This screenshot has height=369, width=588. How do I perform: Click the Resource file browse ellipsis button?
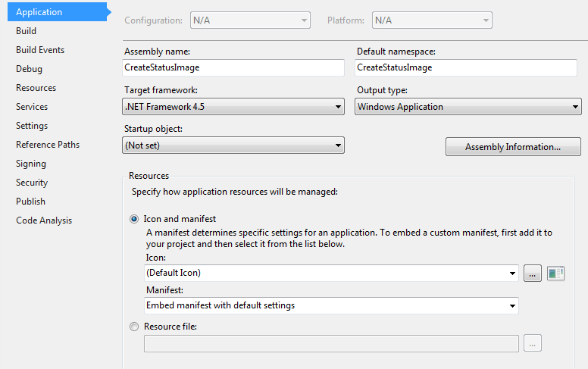pyautogui.click(x=533, y=343)
